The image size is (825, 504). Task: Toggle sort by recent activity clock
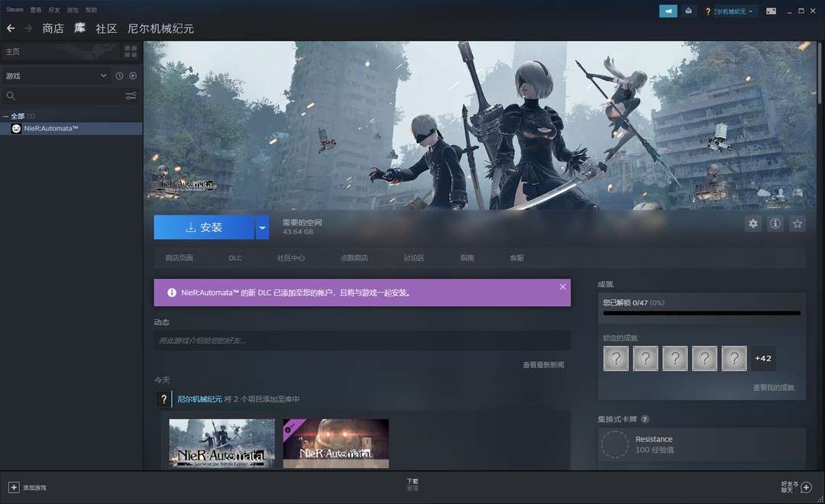pos(119,76)
